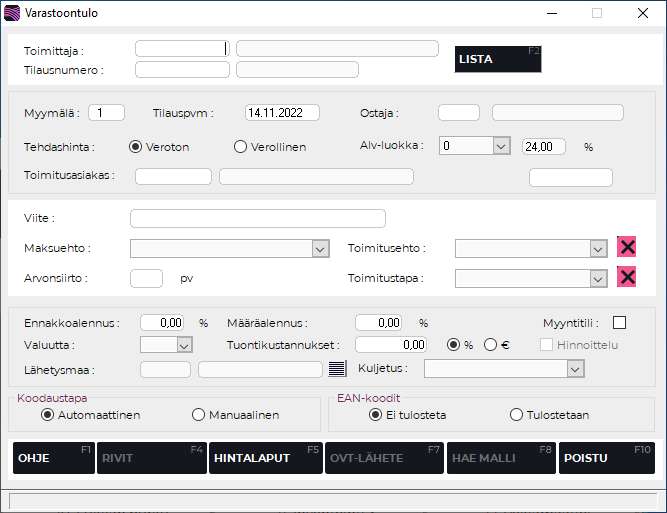Expand the Valuutta currency dropdown

[184, 345]
